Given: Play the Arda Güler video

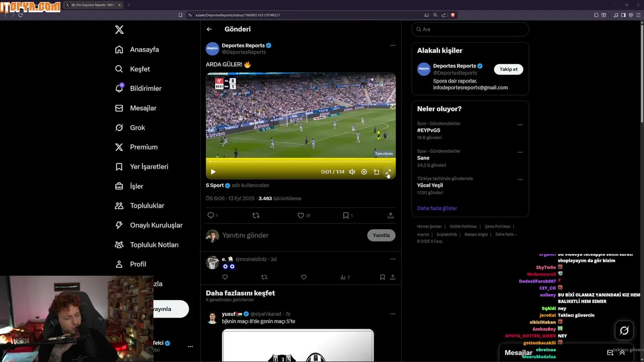Looking at the screenshot, I should (x=213, y=172).
